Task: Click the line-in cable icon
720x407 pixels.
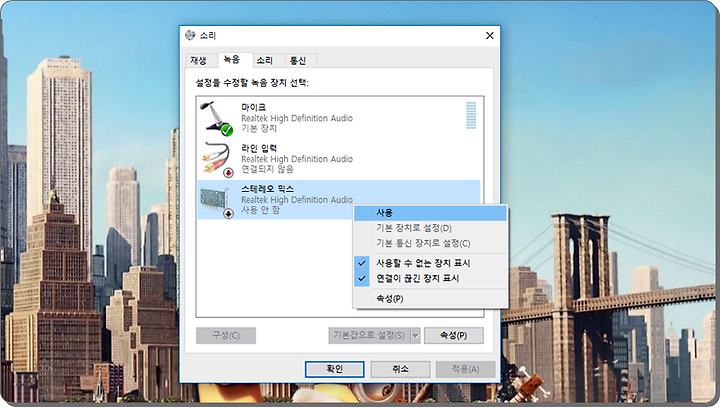Action: (x=217, y=159)
